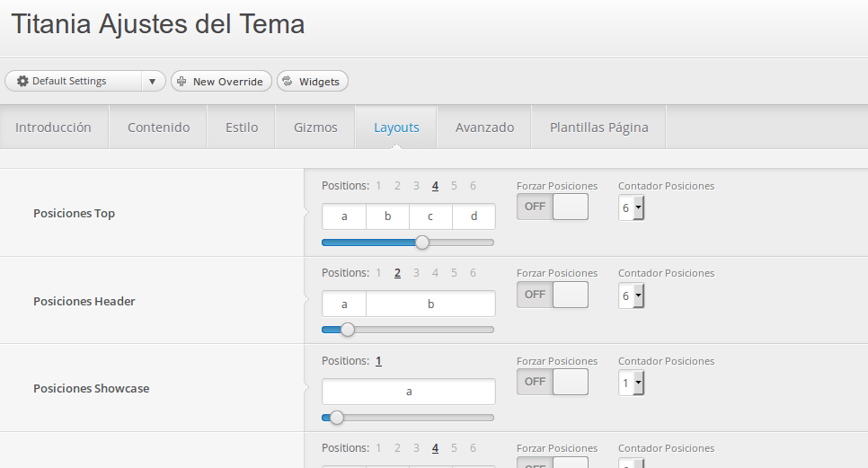The height and width of the screenshot is (468, 868).
Task: Select position count 1 for Posiciones Top
Action: pos(378,186)
